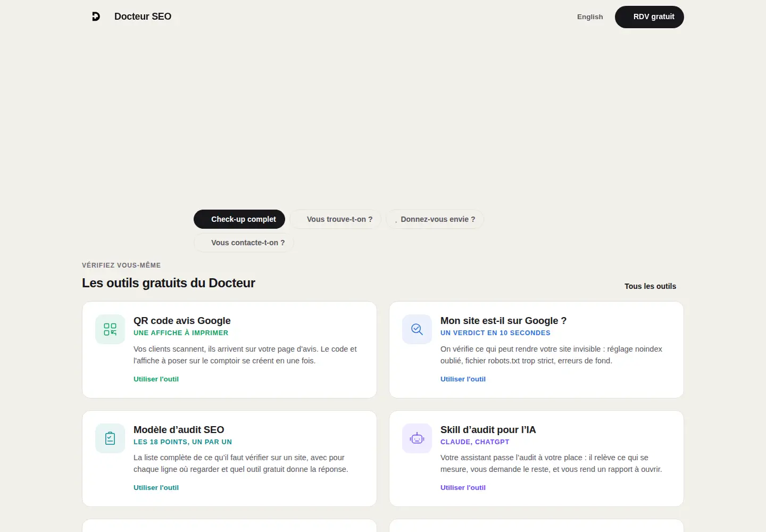766x532 pixels.
Task: Click the VÉRIFIEZ VOUS-MÊME label
Action: (x=121, y=265)
